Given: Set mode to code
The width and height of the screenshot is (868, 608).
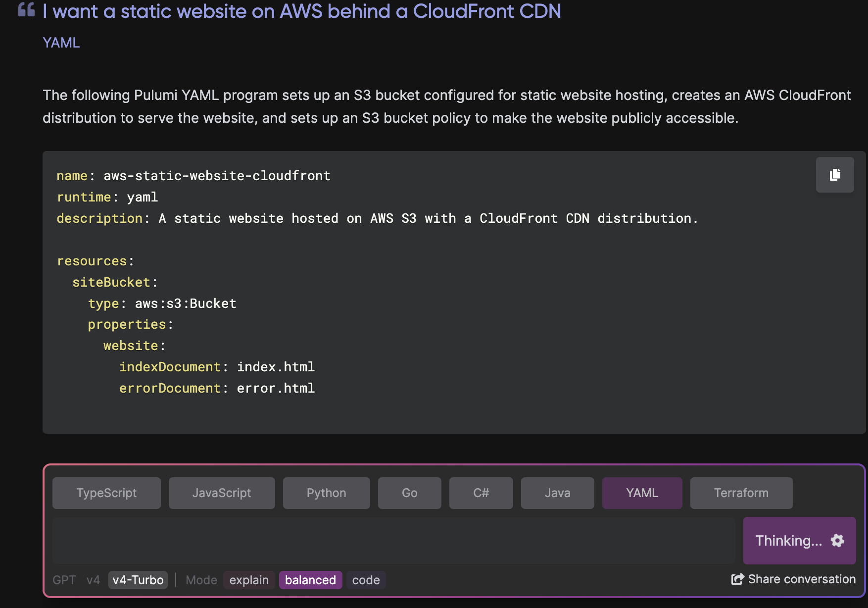Looking at the screenshot, I should click(366, 580).
